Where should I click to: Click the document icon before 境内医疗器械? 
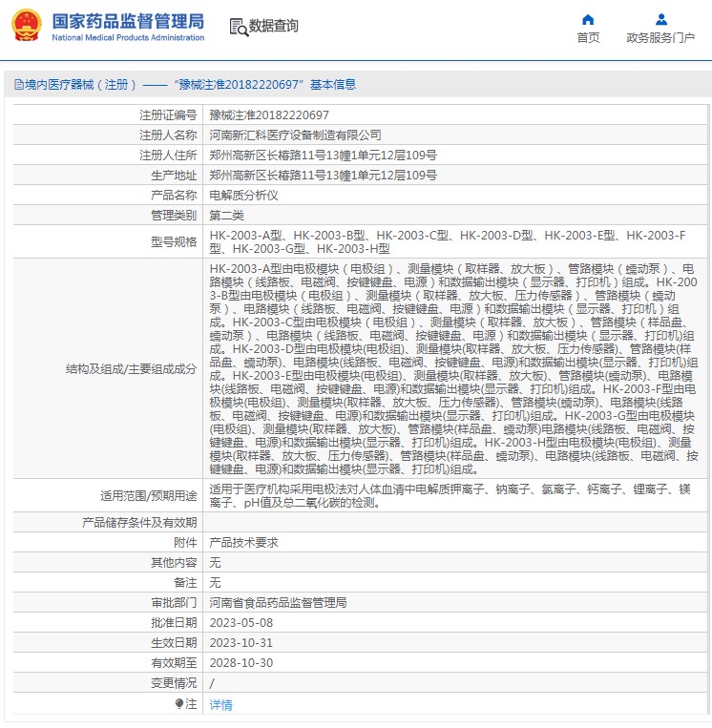pyautogui.click(x=18, y=85)
